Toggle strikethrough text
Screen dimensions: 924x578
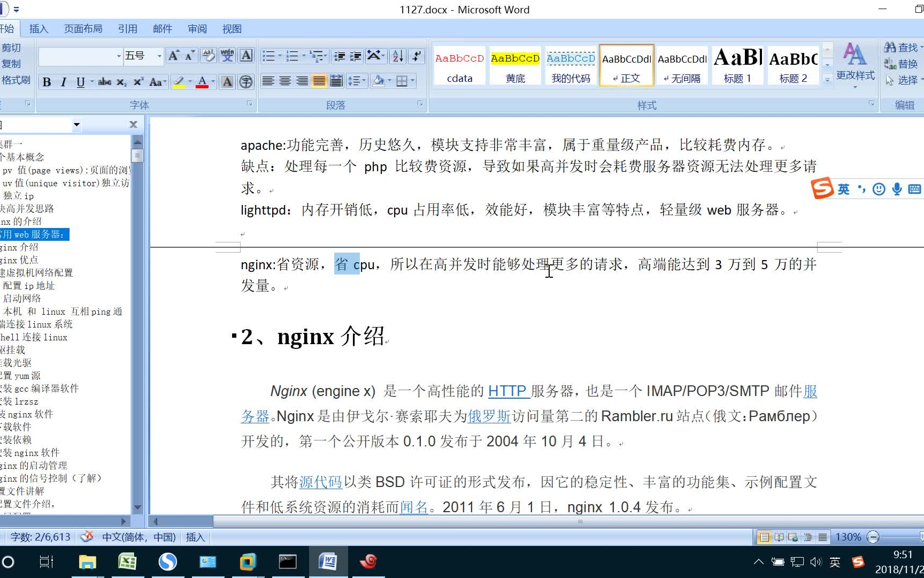[x=105, y=81]
